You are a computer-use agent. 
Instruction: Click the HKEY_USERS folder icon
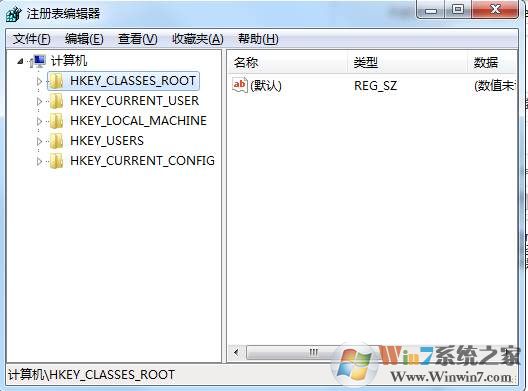pos(56,140)
